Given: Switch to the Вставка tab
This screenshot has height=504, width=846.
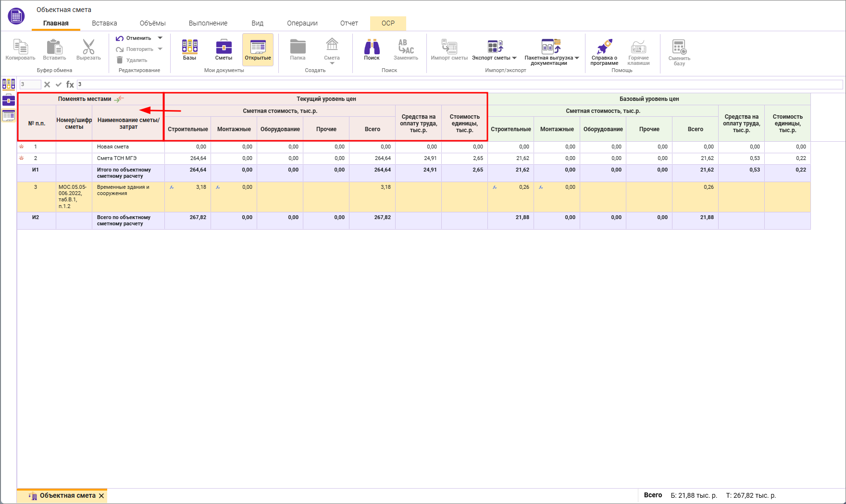Looking at the screenshot, I should tap(104, 23).
